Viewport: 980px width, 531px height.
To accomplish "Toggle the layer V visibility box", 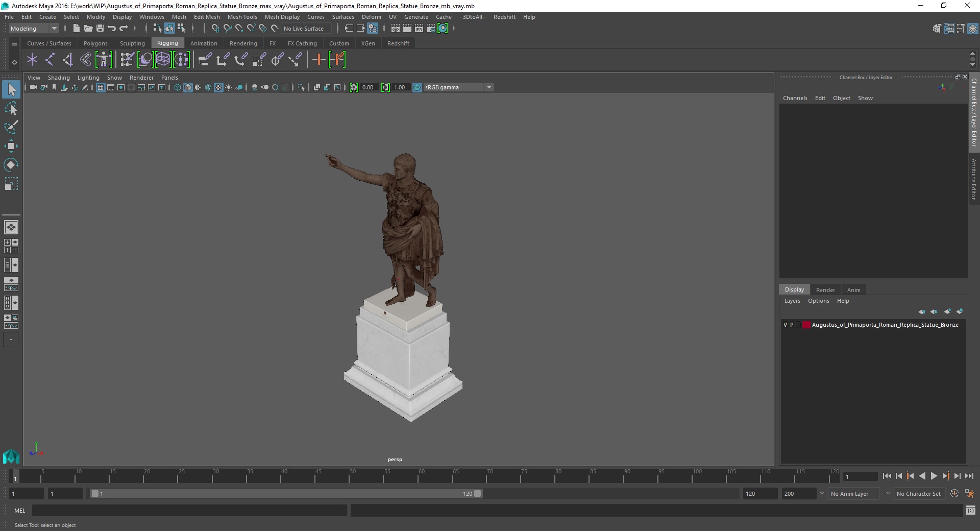I will (x=786, y=325).
